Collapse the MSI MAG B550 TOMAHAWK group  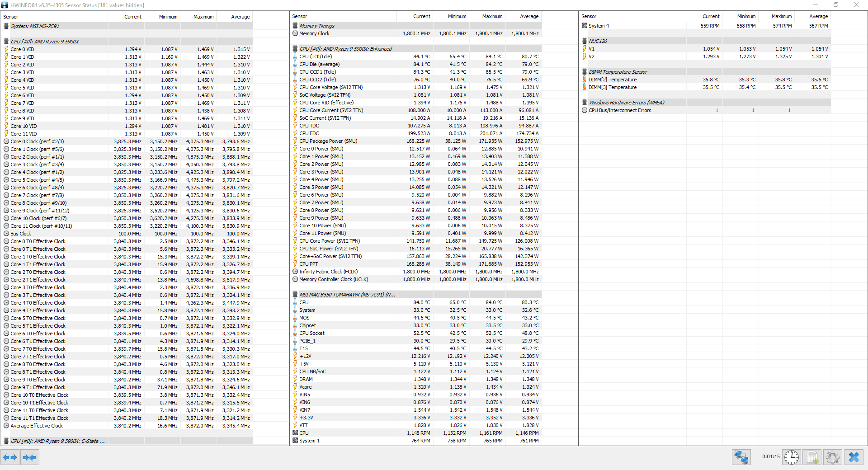(295, 295)
